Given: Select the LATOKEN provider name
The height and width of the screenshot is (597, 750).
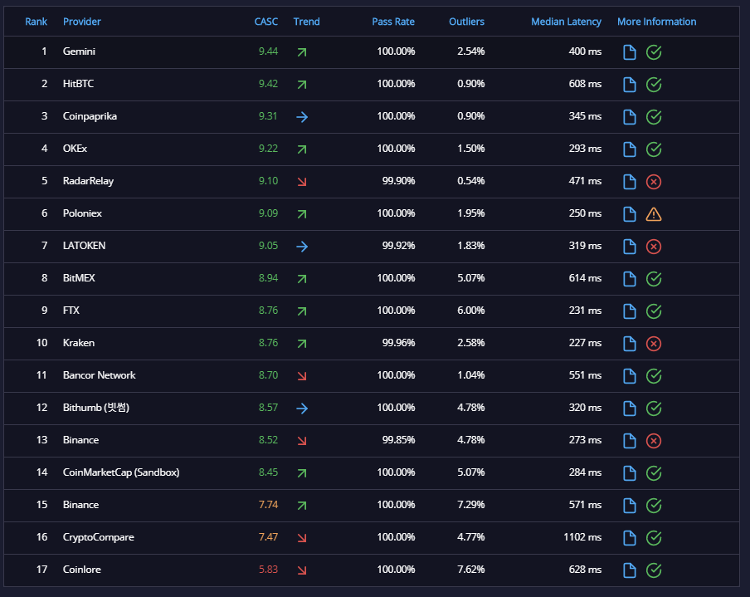Looking at the screenshot, I should [x=84, y=245].
